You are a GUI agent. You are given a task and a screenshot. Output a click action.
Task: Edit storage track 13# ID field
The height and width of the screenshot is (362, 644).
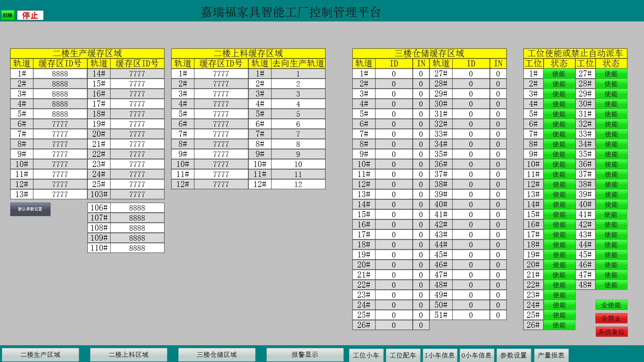pyautogui.click(x=394, y=194)
